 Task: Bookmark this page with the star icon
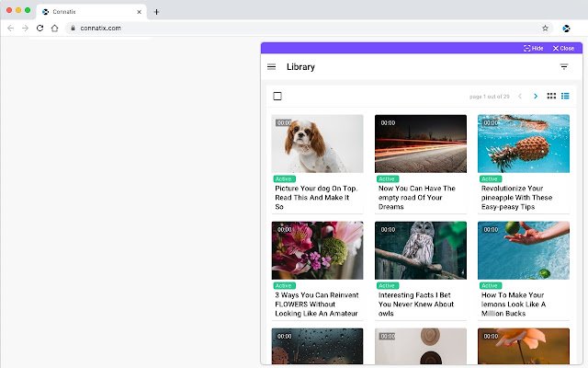click(545, 29)
